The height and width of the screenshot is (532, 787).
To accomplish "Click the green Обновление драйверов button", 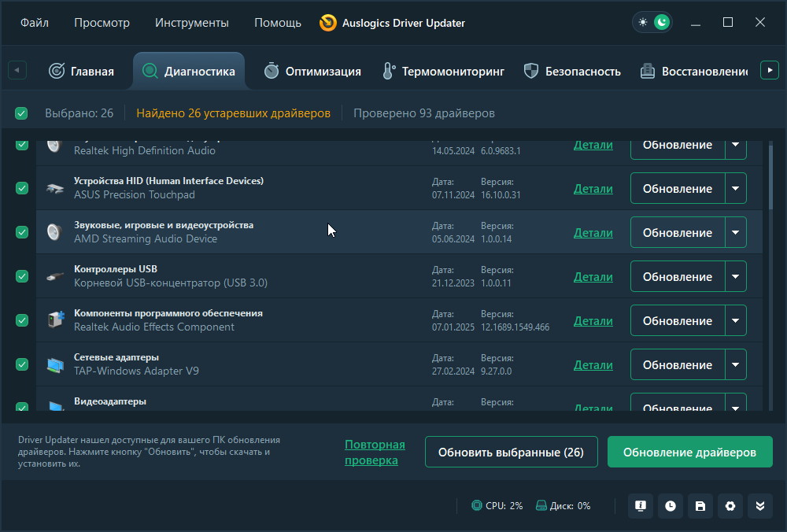I will pyautogui.click(x=689, y=452).
